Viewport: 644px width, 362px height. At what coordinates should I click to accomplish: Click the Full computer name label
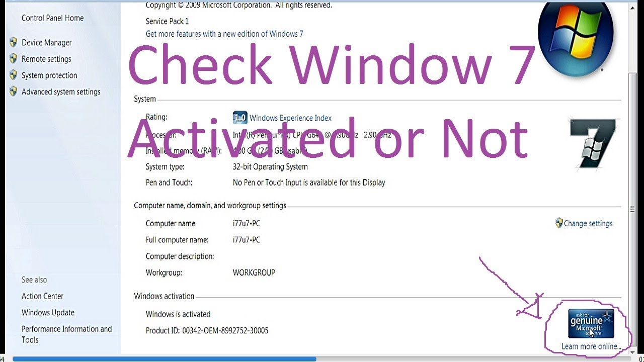click(x=177, y=240)
